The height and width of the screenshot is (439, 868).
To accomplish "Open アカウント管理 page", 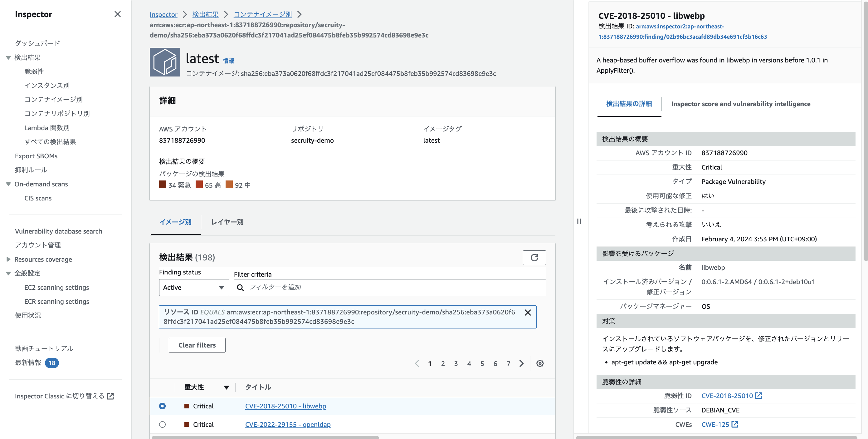I will point(38,245).
